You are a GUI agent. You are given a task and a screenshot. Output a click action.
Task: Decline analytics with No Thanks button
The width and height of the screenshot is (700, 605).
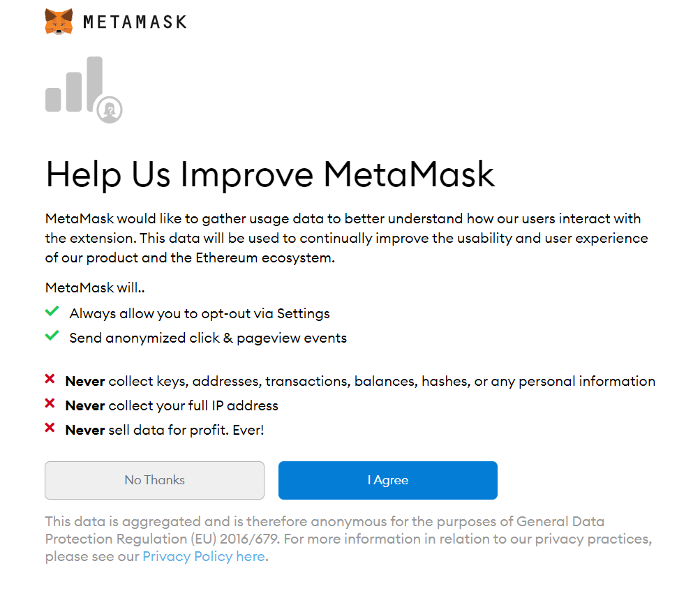tap(154, 480)
